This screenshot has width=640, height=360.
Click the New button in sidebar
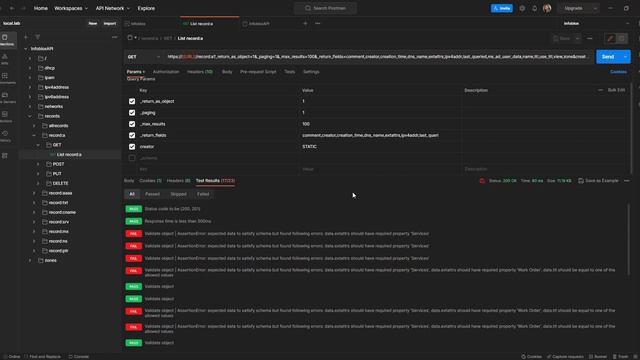click(93, 24)
